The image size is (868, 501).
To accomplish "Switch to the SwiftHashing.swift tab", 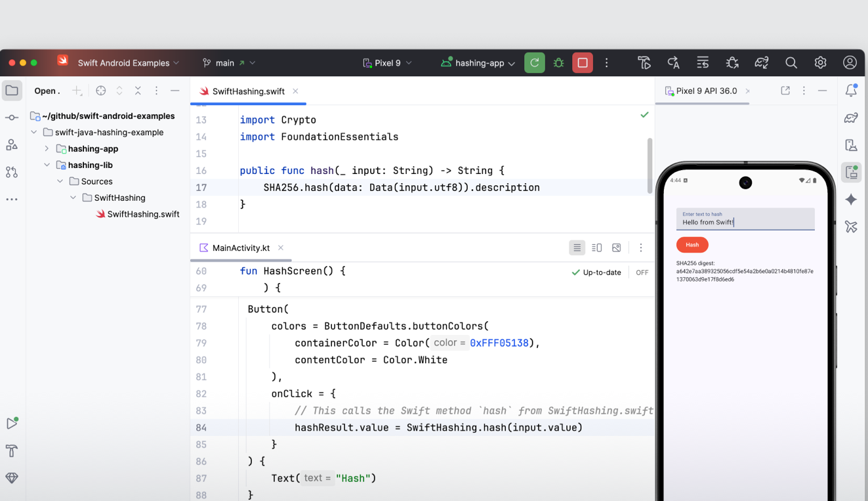I will point(248,91).
